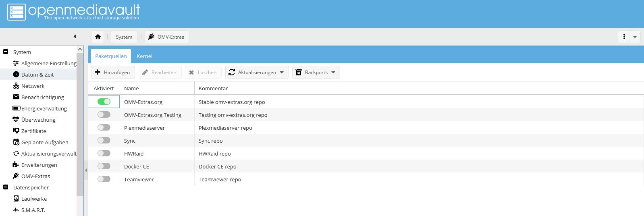Click OMV-Extras breadcrumb label
Screen dimensions: 644x216
170,37
